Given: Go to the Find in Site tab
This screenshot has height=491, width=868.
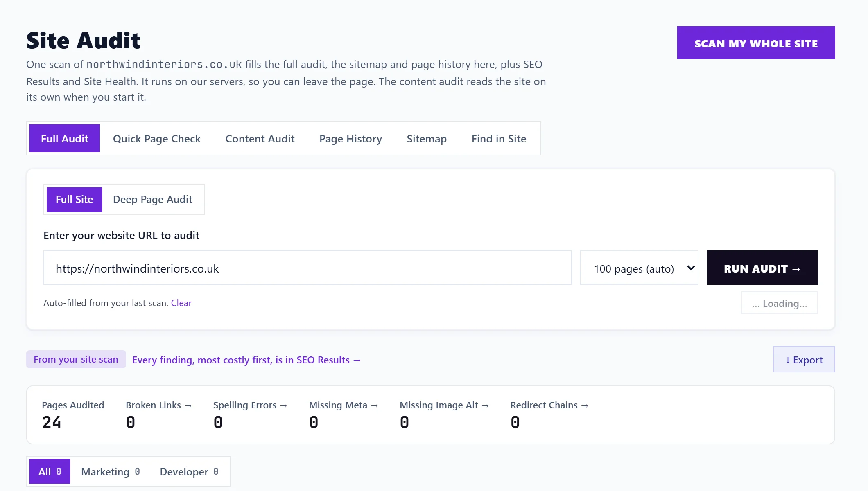Looking at the screenshot, I should coord(499,138).
